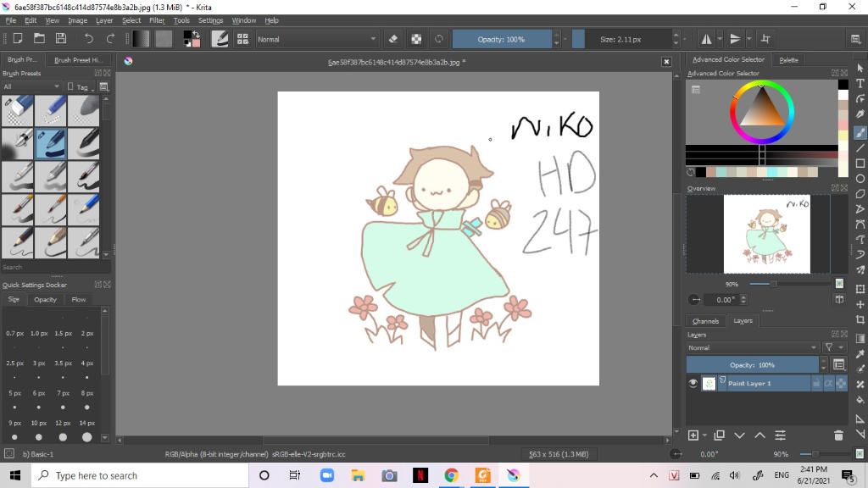This screenshot has height=488, width=868.
Task: Delete the layer with trash icon
Action: pos(838,435)
